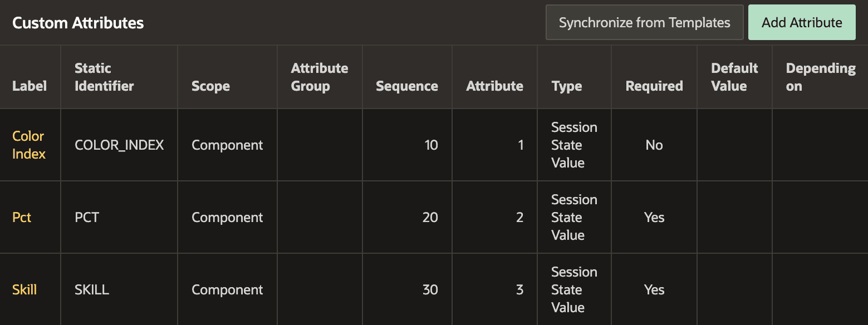Click the Attribute column header
The height and width of the screenshot is (325, 868).
click(x=494, y=86)
